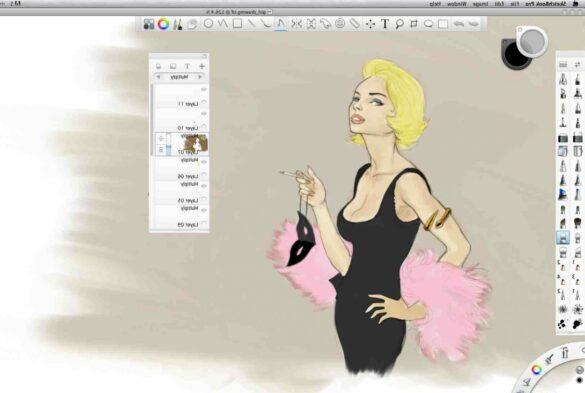This screenshot has height=393, width=585.
Task: Open the brush palette icon in top toolbar
Action: [x=178, y=24]
